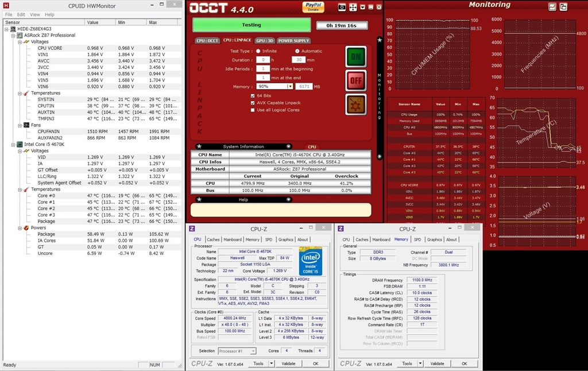This screenshot has height=371, width=588.
Task: Open the View menu in HWMonitor
Action: coord(35,14)
